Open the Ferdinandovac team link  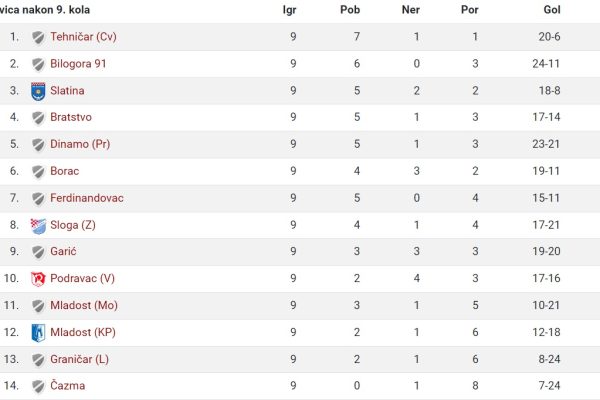[87, 198]
